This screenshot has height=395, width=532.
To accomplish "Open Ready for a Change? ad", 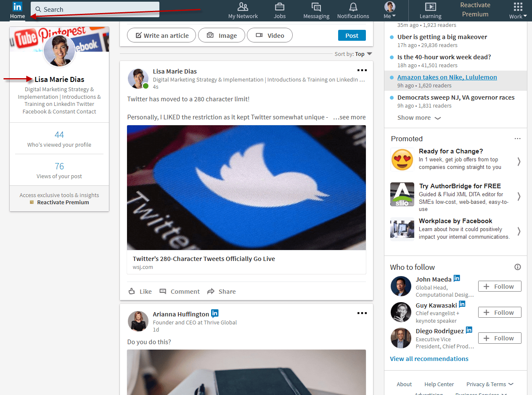I will pos(451,151).
